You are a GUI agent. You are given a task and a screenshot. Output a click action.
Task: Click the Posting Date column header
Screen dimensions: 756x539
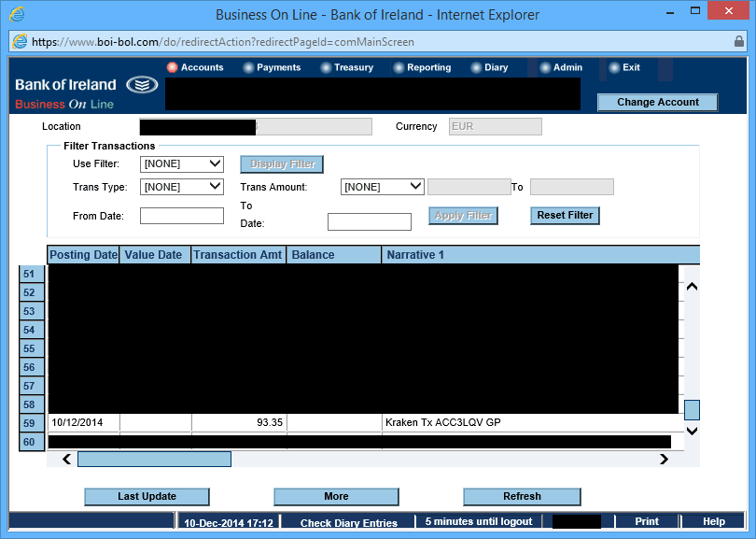[83, 255]
